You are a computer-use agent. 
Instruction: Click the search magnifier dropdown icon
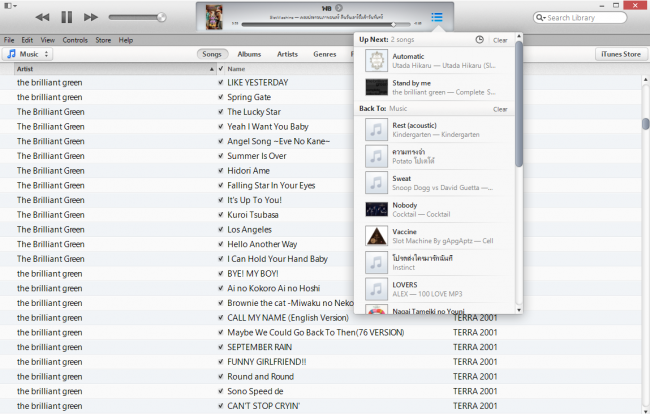click(541, 17)
